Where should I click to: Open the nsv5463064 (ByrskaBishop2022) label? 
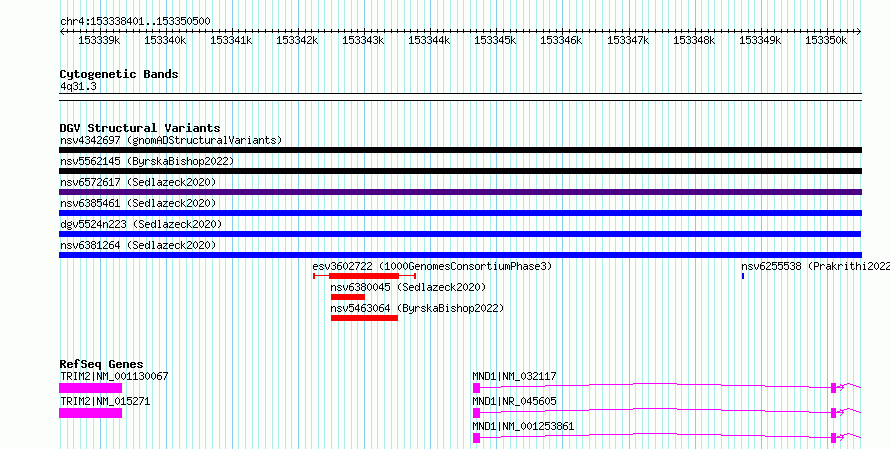(x=417, y=308)
